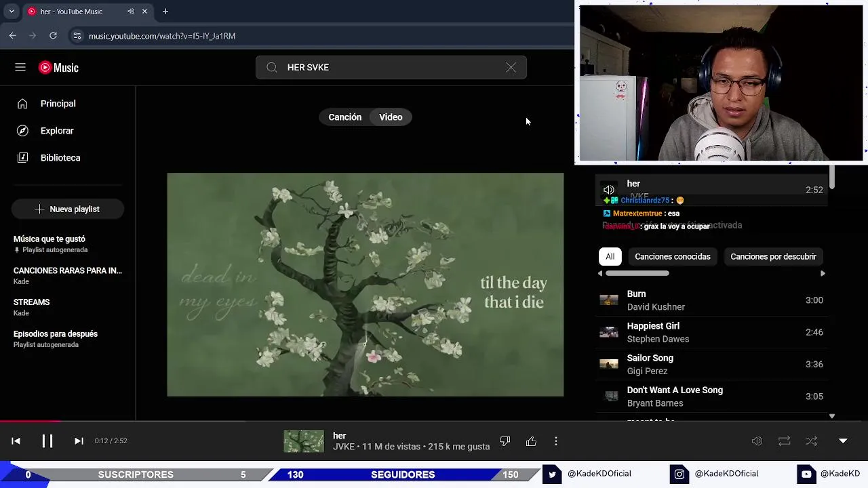Image resolution: width=868 pixels, height=488 pixels.
Task: Click the site information icon in address bar
Action: click(x=77, y=35)
